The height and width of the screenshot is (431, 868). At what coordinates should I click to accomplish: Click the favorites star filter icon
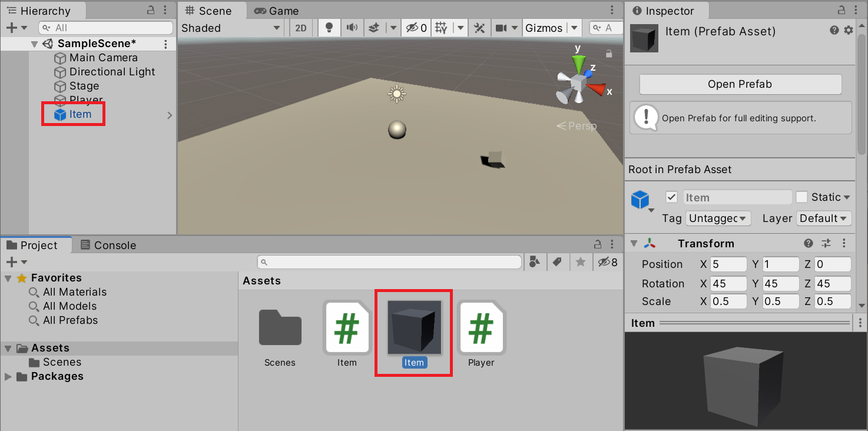coord(580,262)
